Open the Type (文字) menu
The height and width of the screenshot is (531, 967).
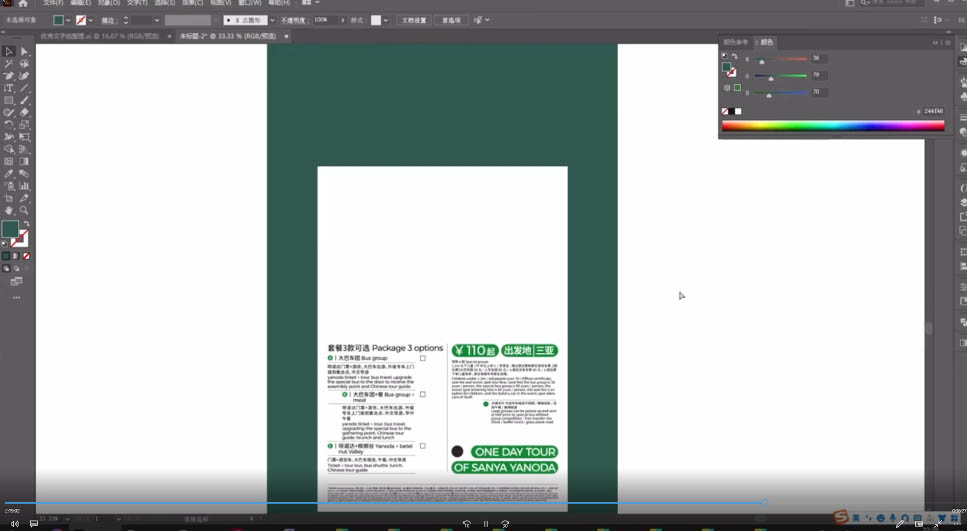point(137,3)
